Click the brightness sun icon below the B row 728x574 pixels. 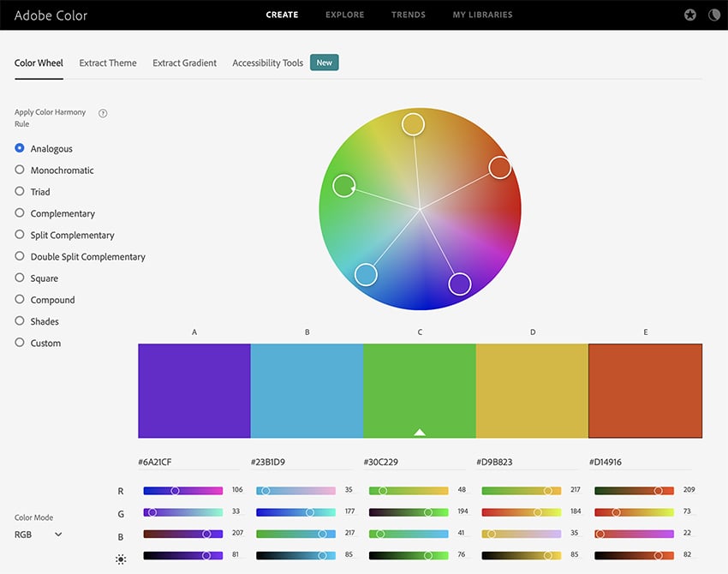(x=121, y=559)
